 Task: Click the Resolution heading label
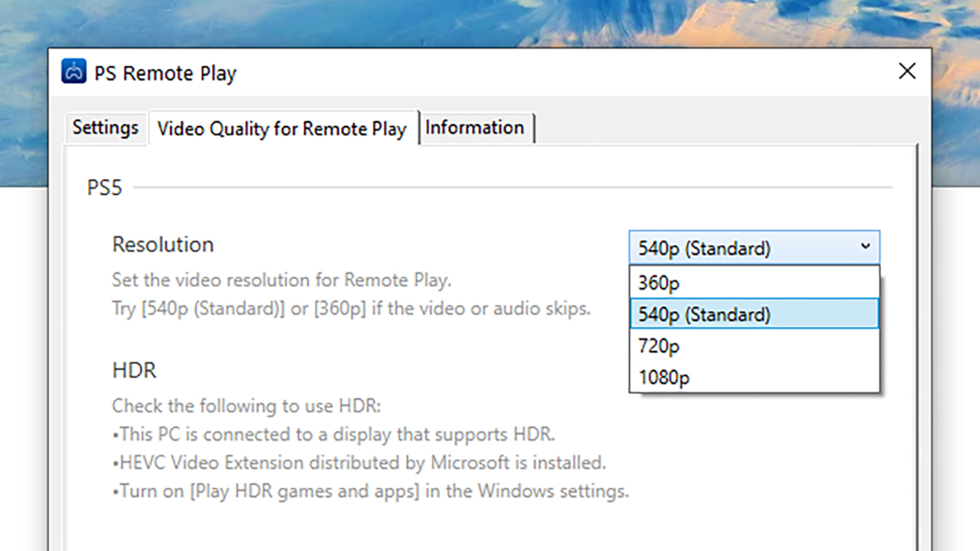163,245
